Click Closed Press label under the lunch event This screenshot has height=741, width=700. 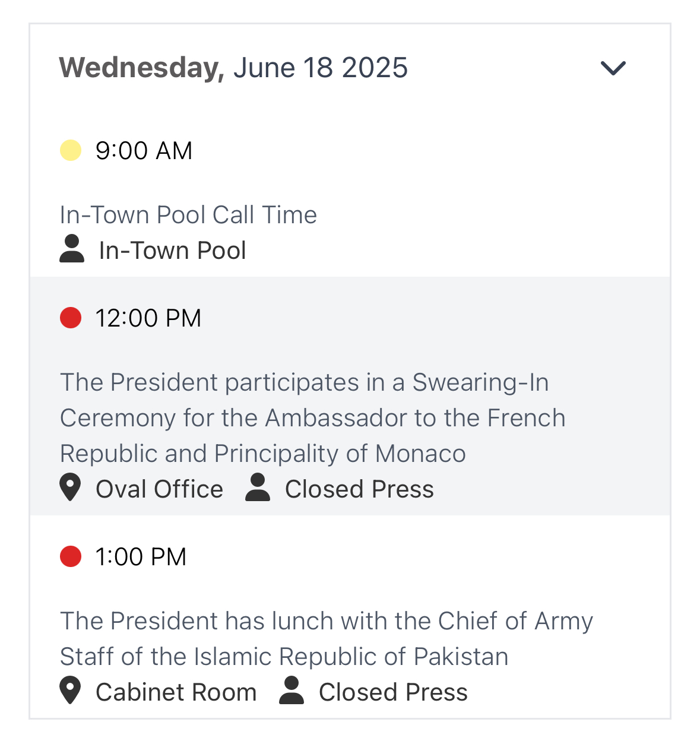click(393, 692)
